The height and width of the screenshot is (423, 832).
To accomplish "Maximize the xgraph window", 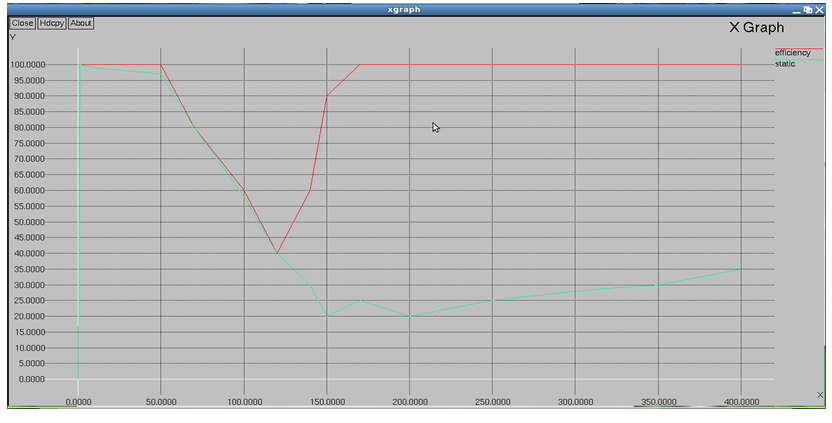I will pyautogui.click(x=808, y=10).
